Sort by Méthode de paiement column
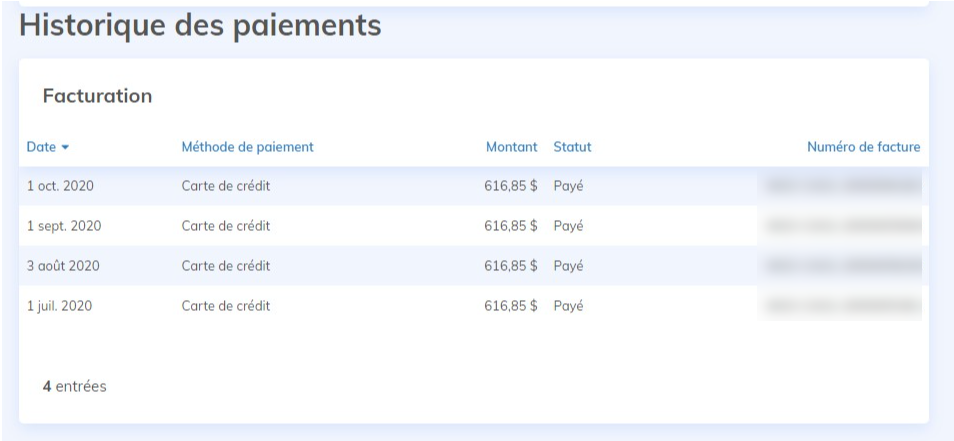Viewport: 954px width, 441px height. coord(247,147)
